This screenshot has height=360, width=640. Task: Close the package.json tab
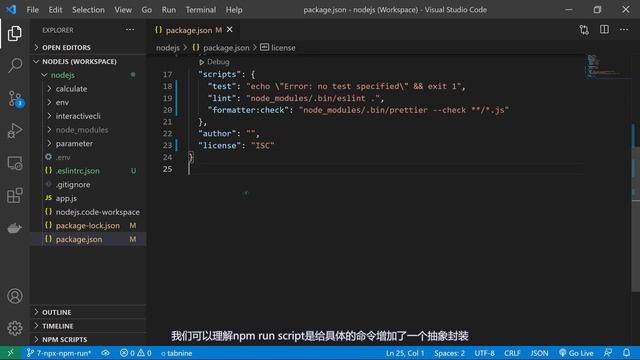coord(230,30)
